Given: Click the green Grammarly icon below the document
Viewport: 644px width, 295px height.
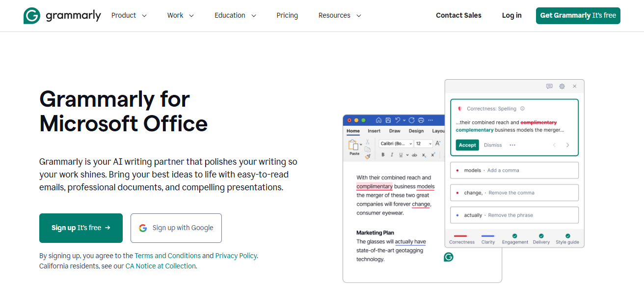Looking at the screenshot, I should click(x=448, y=257).
